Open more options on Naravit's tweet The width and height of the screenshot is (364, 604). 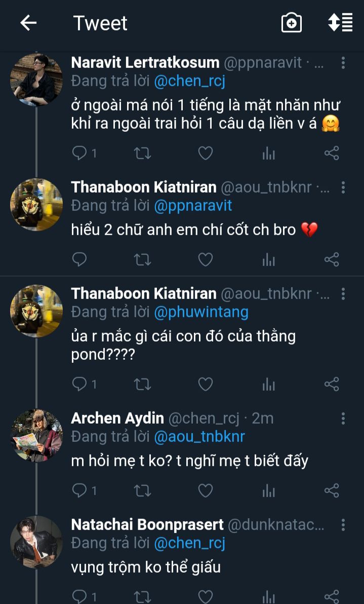(x=343, y=63)
